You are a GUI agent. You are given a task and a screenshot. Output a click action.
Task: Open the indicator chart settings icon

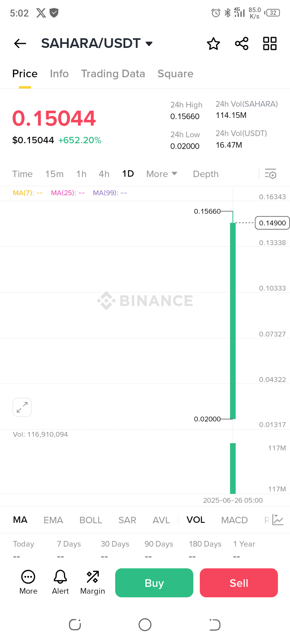tap(278, 520)
